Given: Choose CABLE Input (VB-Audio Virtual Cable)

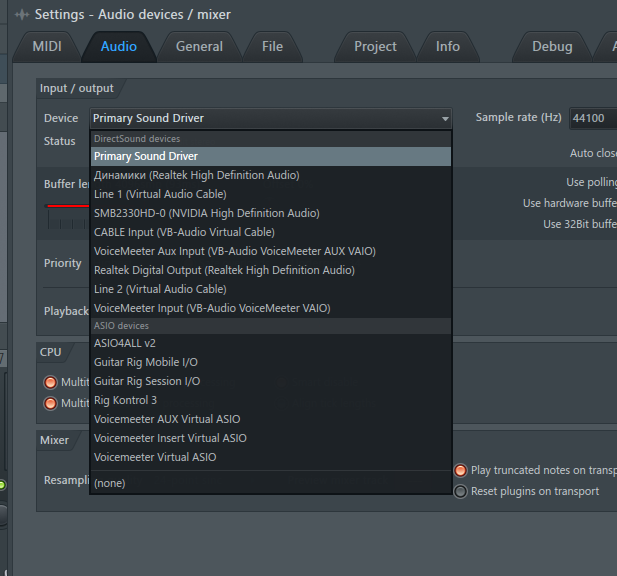Looking at the screenshot, I should point(184,232).
